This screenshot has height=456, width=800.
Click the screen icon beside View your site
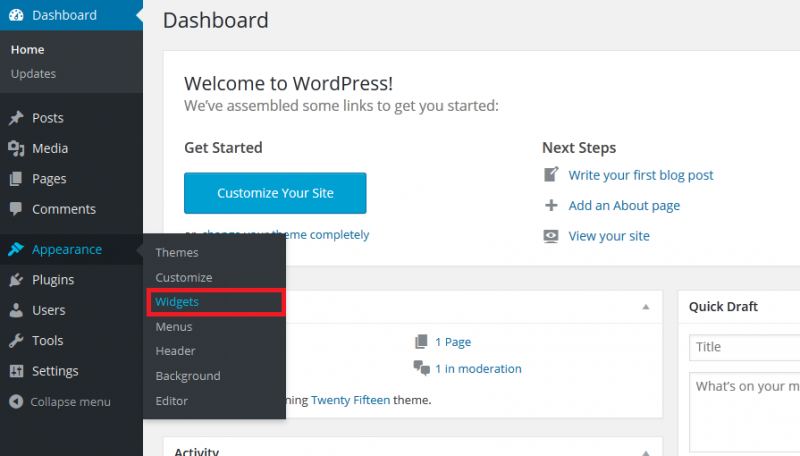(x=551, y=236)
